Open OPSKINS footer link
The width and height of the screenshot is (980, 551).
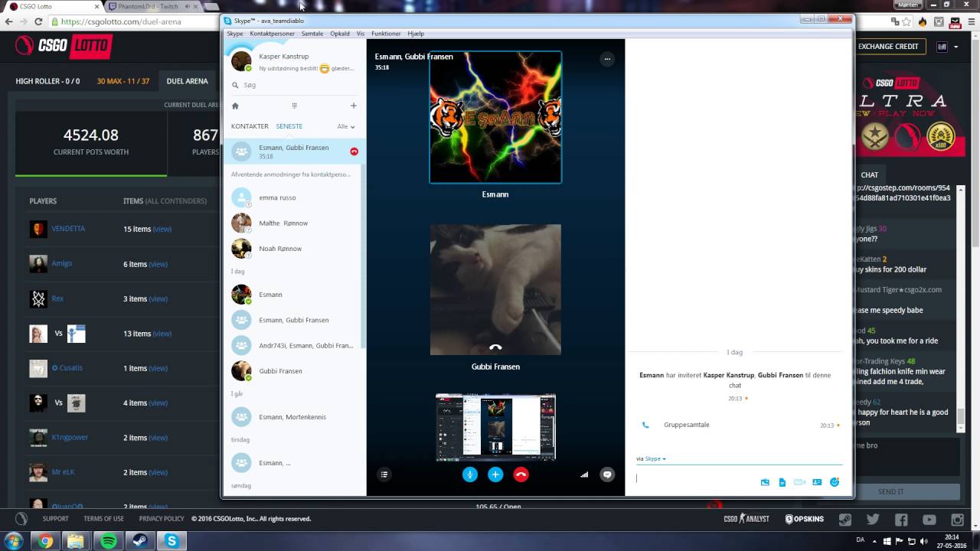pyautogui.click(x=805, y=519)
